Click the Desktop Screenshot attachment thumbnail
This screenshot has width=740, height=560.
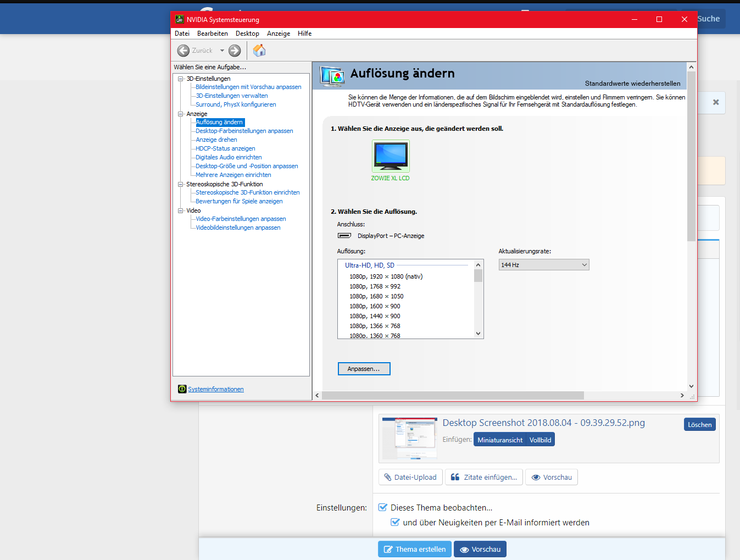[410, 438]
